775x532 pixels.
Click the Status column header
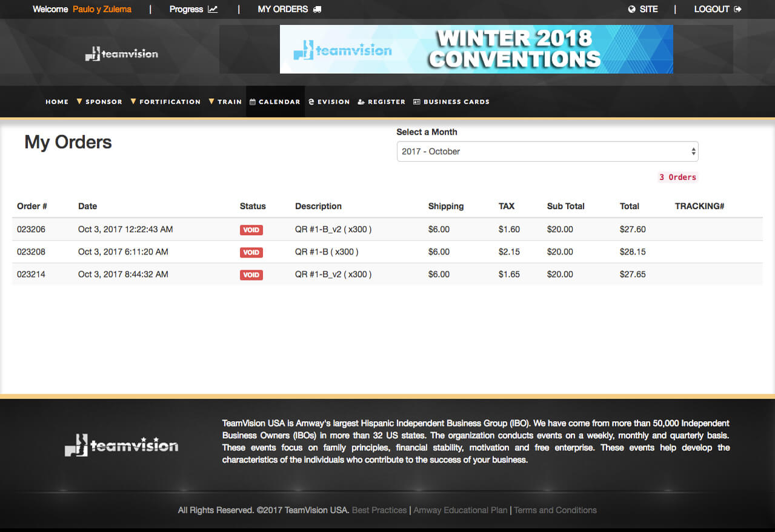(x=253, y=206)
